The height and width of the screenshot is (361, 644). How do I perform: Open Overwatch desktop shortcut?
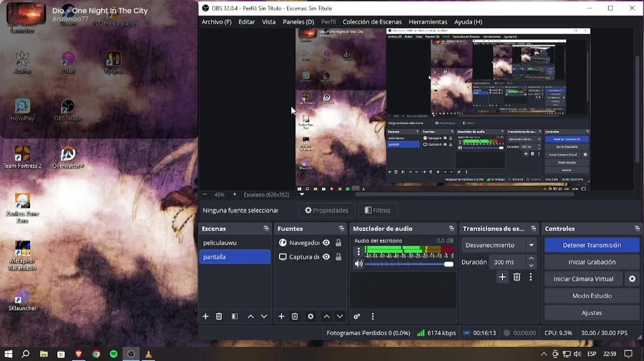[x=68, y=158]
